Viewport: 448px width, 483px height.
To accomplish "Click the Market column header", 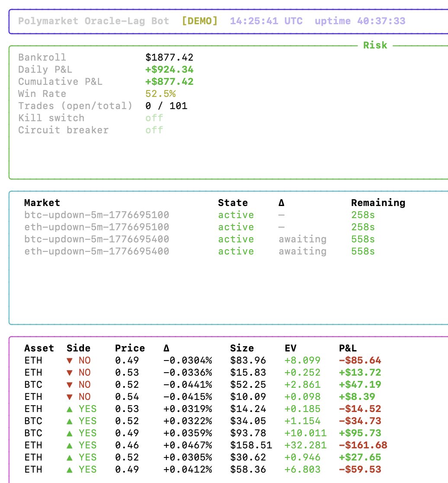I will (x=42, y=203).
